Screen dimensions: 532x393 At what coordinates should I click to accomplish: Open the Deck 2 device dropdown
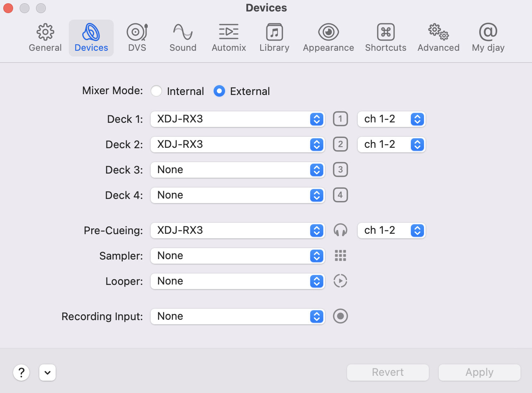(238, 145)
